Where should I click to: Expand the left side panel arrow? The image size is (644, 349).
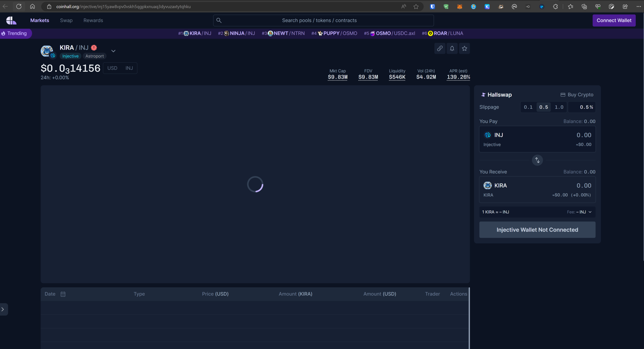[x=3, y=309]
